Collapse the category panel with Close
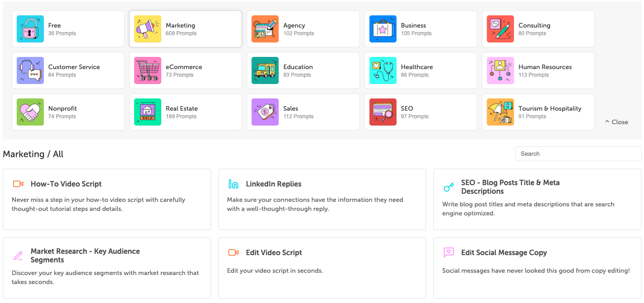 (616, 122)
